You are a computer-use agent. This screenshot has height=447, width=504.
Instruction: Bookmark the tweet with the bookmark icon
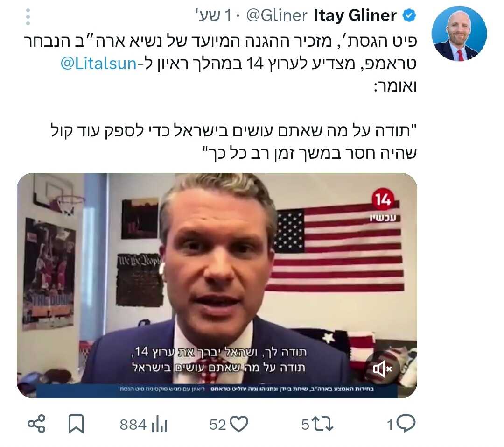coord(76,424)
